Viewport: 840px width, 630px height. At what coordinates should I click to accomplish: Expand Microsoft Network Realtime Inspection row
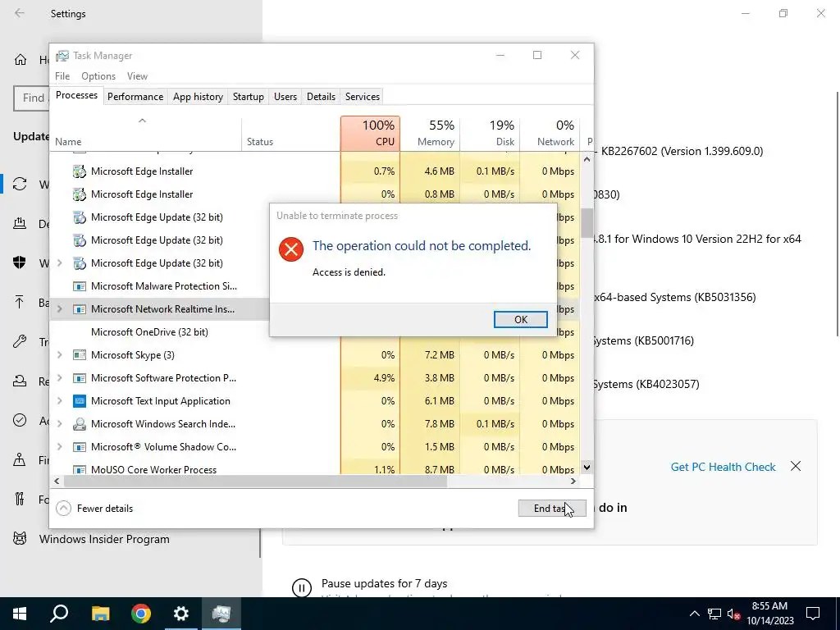[x=59, y=309]
